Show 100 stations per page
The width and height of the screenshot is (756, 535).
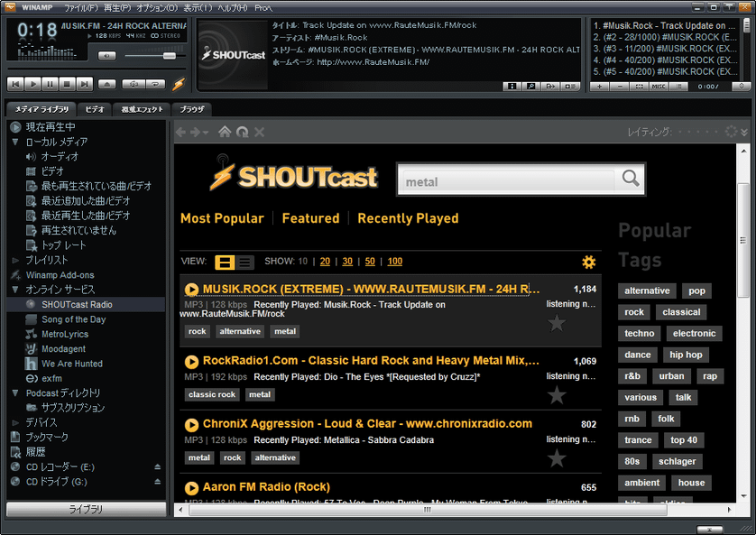395,262
